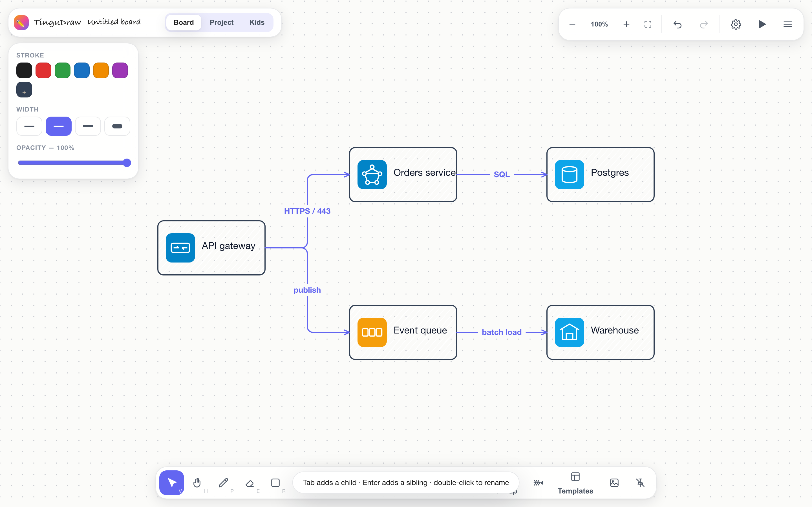The width and height of the screenshot is (812, 507).
Task: Start presentation with play button
Action: (x=762, y=24)
